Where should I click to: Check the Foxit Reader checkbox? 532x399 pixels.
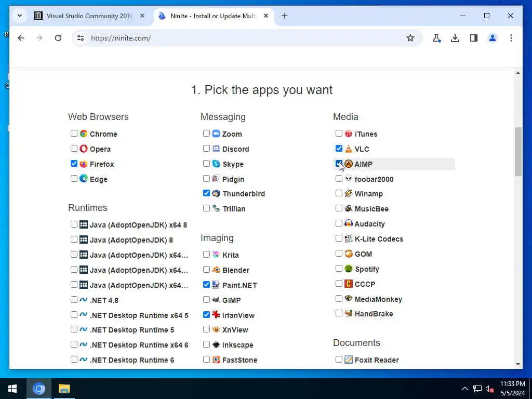pos(339,359)
